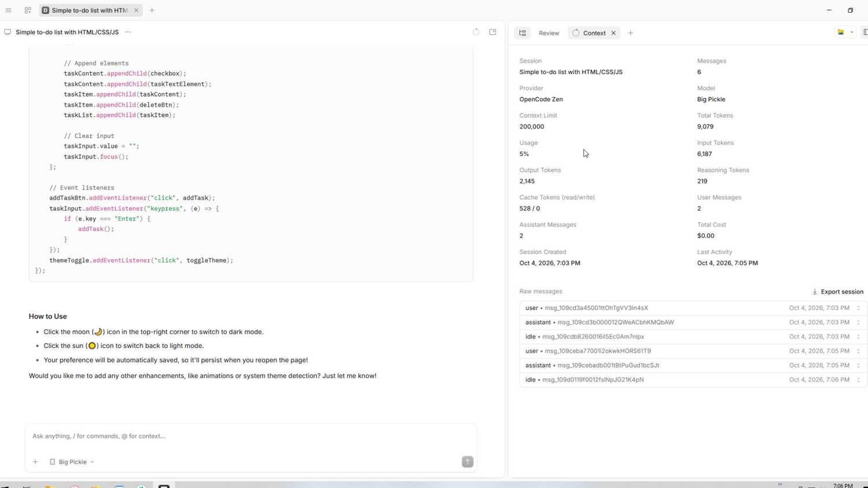Expand the first user message msg_109cd3a45001ttOhTgVV3In4sX

693,308
